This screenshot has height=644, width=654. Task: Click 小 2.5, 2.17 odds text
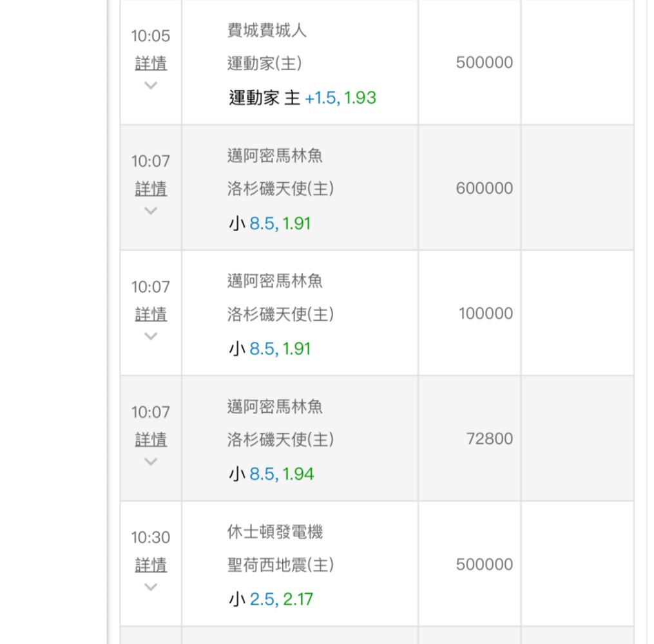click(271, 600)
